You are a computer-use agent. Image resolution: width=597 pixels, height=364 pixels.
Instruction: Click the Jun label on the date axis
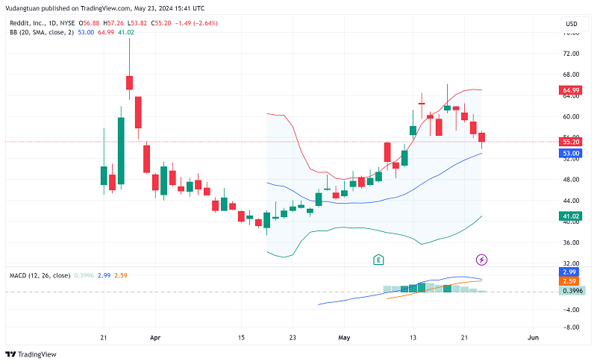(x=534, y=338)
